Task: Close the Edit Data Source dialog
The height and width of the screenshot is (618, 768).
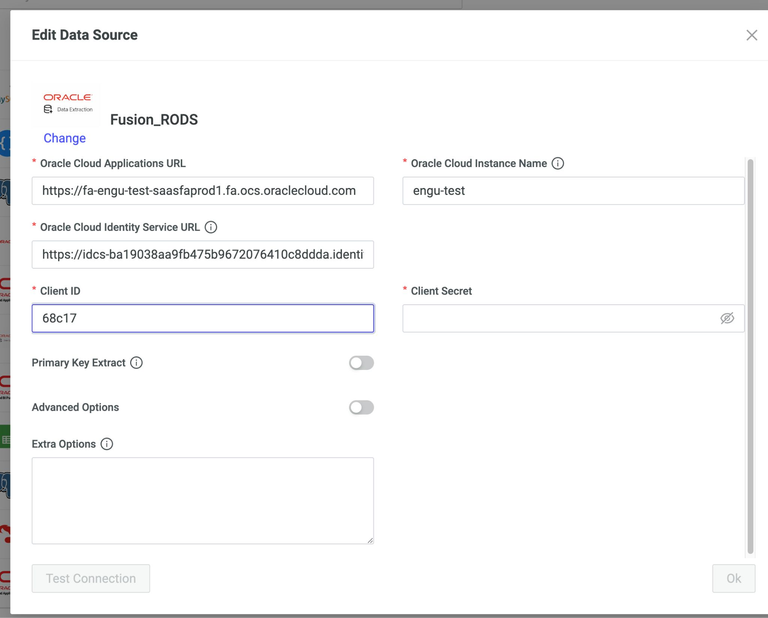Action: (751, 35)
